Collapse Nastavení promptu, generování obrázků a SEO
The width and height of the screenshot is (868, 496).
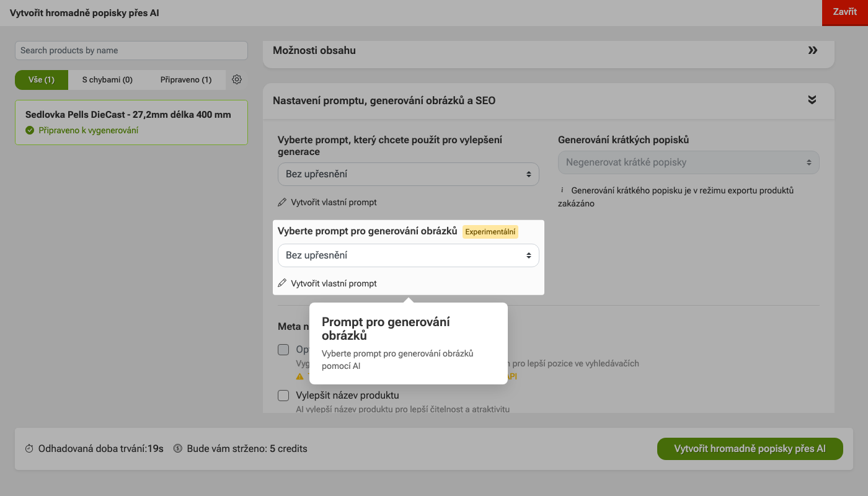pyautogui.click(x=812, y=100)
